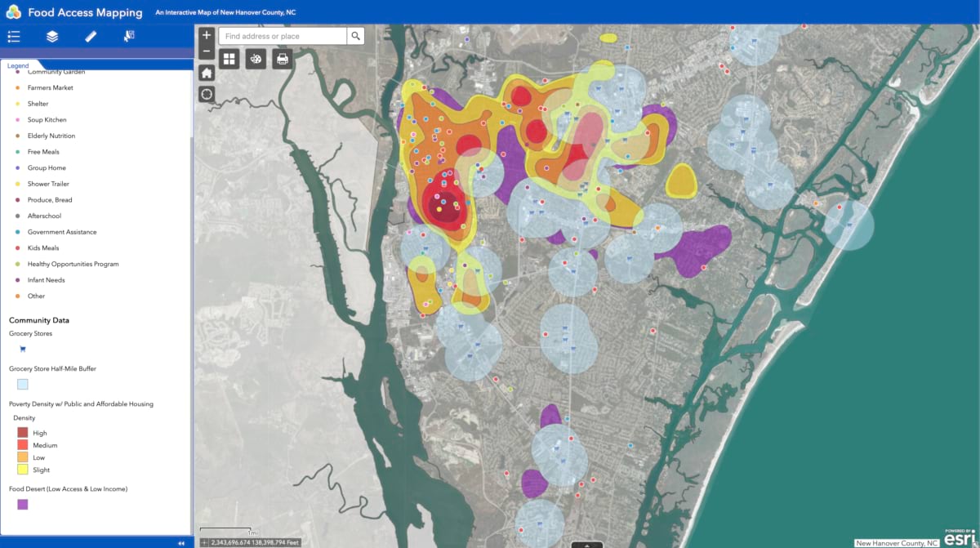Open the Print widget
The width and height of the screenshot is (980, 548).
pos(283,59)
